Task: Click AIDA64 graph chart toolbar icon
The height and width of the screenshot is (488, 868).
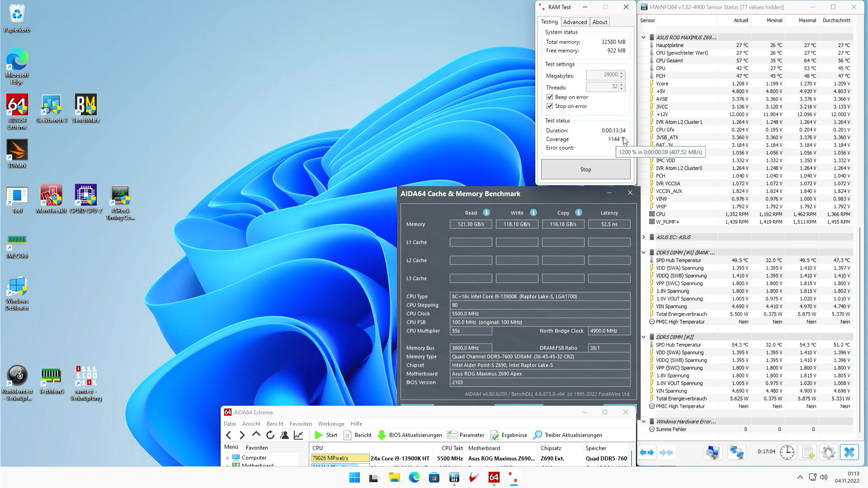Action: click(x=298, y=435)
